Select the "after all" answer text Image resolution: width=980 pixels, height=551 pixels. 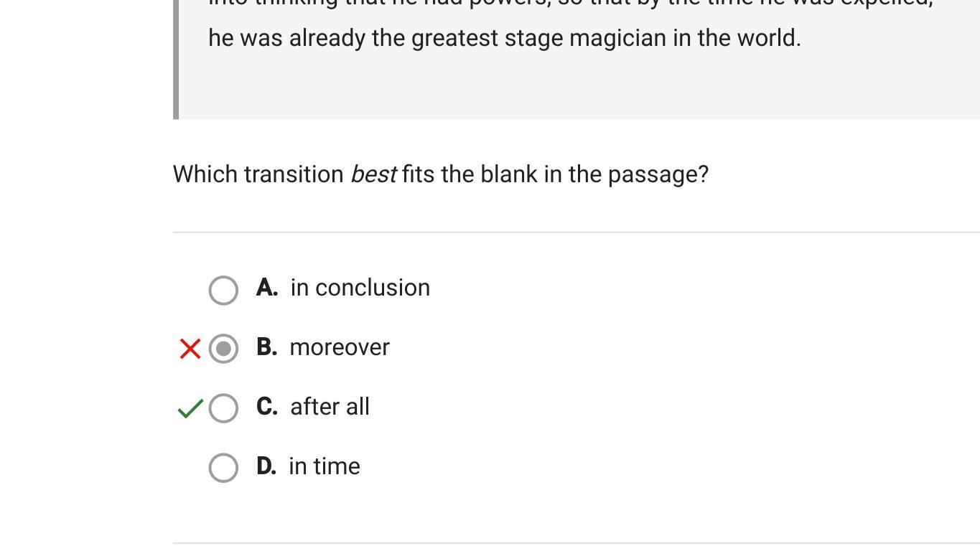pos(330,407)
